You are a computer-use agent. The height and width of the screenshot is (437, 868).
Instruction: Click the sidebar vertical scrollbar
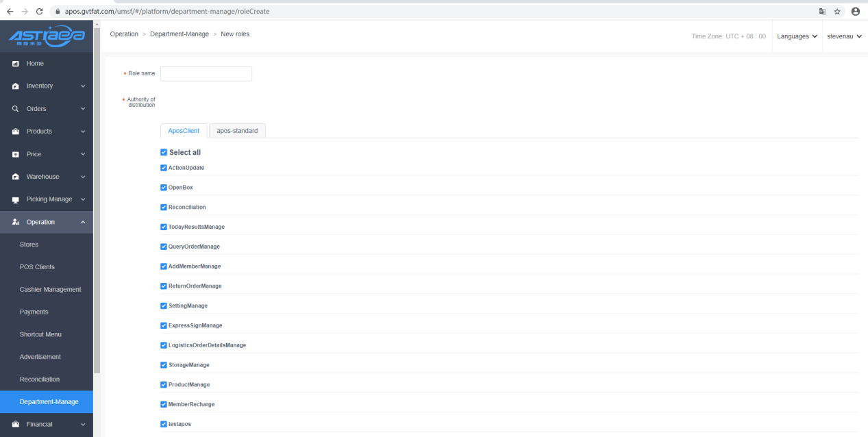pyautogui.click(x=97, y=205)
